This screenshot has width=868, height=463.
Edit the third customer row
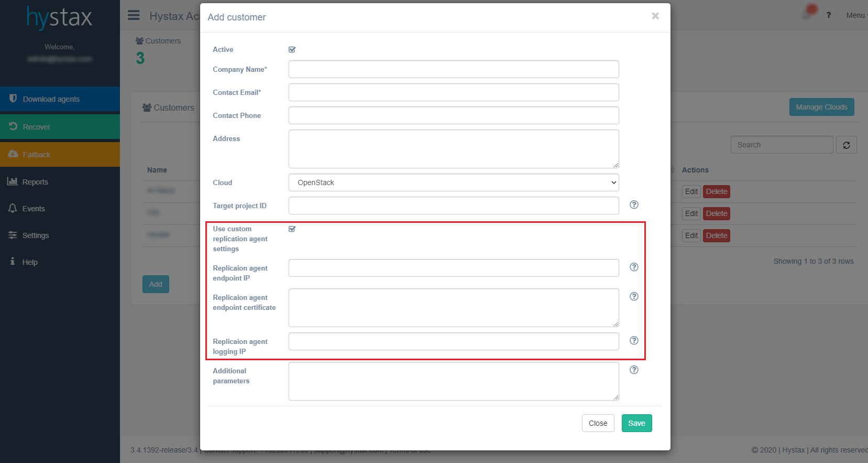click(x=691, y=235)
